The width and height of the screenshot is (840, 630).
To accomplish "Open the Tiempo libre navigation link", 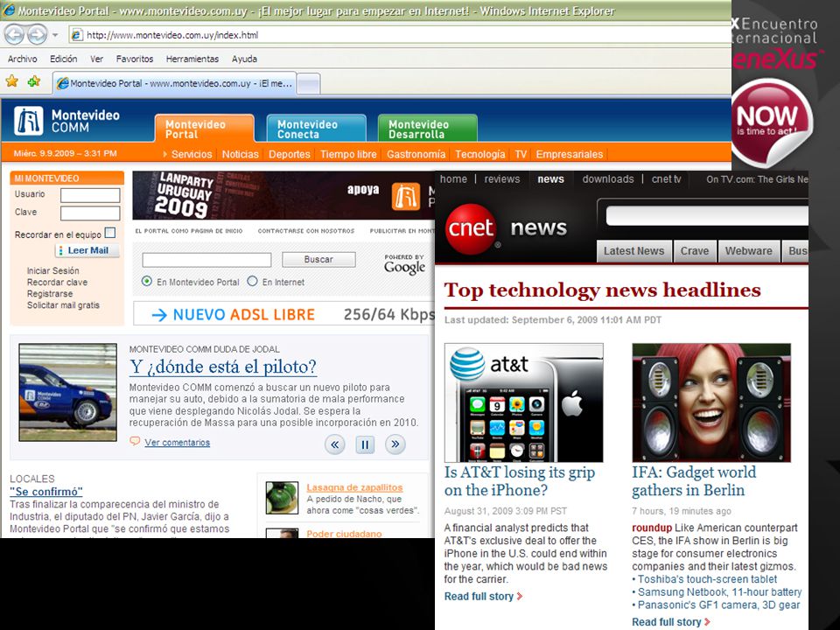I will 348,154.
